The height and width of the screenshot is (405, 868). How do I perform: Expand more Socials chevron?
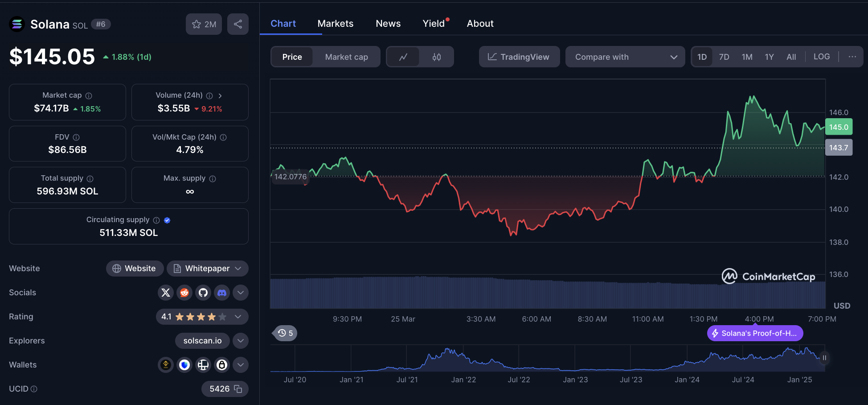(241, 293)
